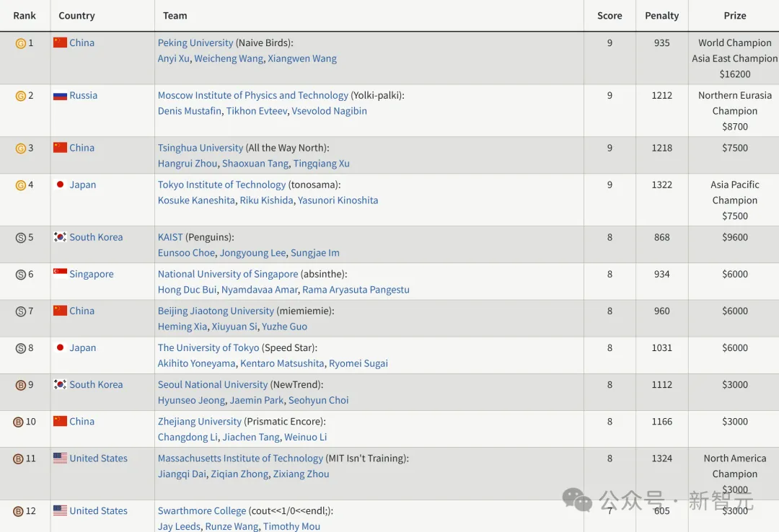779x532 pixels.
Task: Click the Country column header
Action: [76, 15]
